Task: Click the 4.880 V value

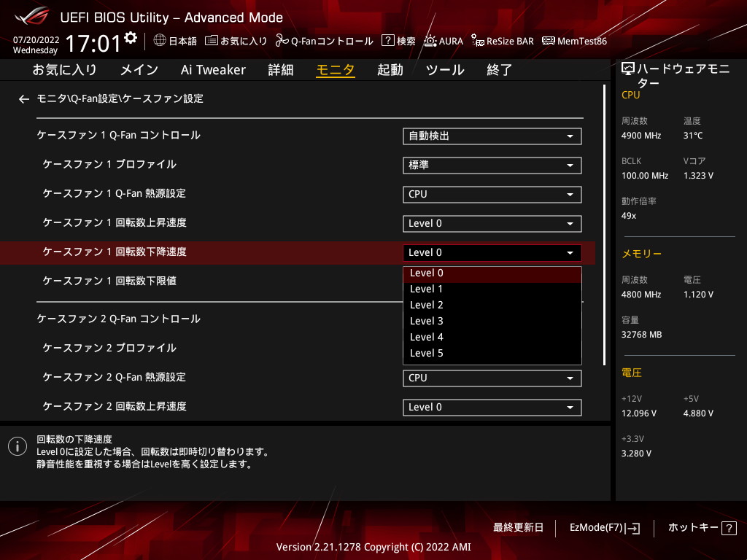Action: click(698, 413)
